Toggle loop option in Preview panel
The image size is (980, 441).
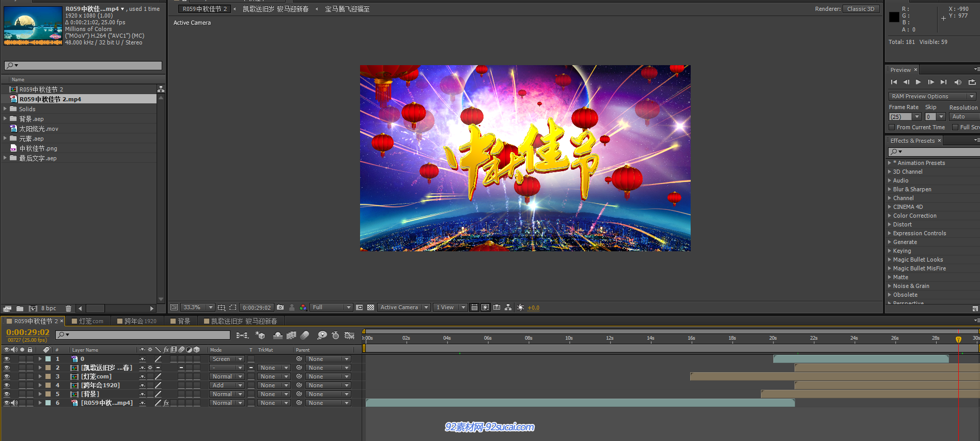click(x=972, y=82)
